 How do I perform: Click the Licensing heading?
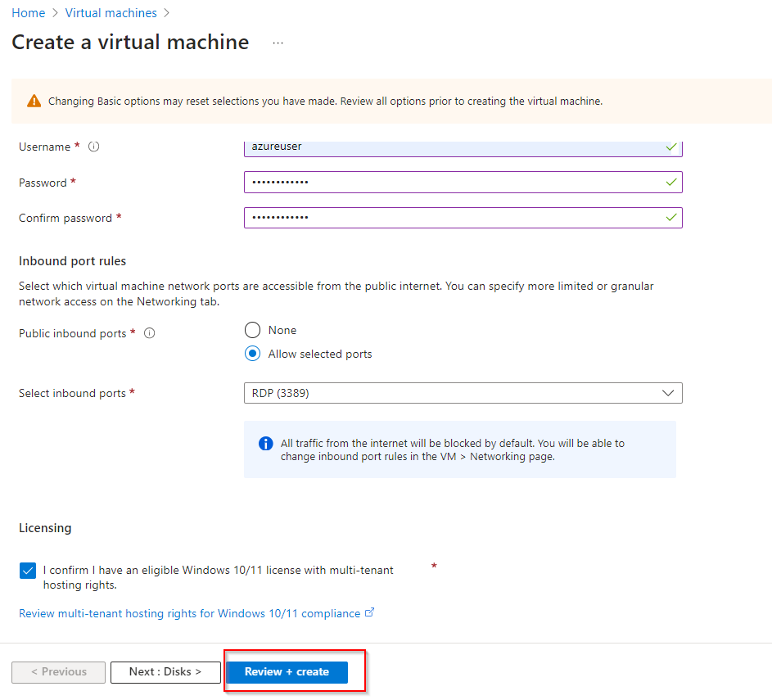(x=45, y=528)
